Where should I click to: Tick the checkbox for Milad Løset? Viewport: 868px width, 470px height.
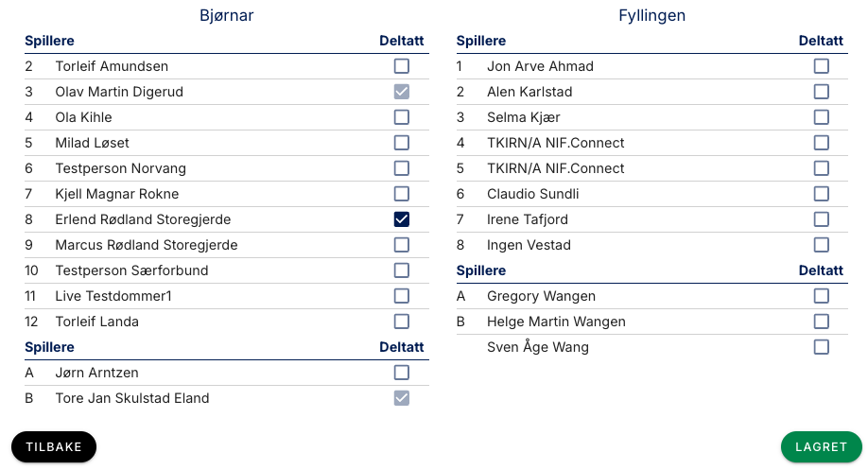(402, 143)
